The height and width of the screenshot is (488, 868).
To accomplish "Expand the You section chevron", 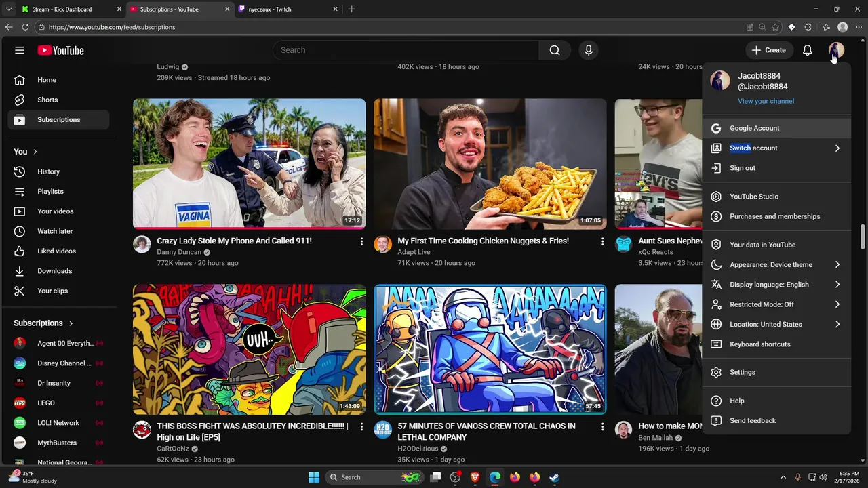I will 35,152.
